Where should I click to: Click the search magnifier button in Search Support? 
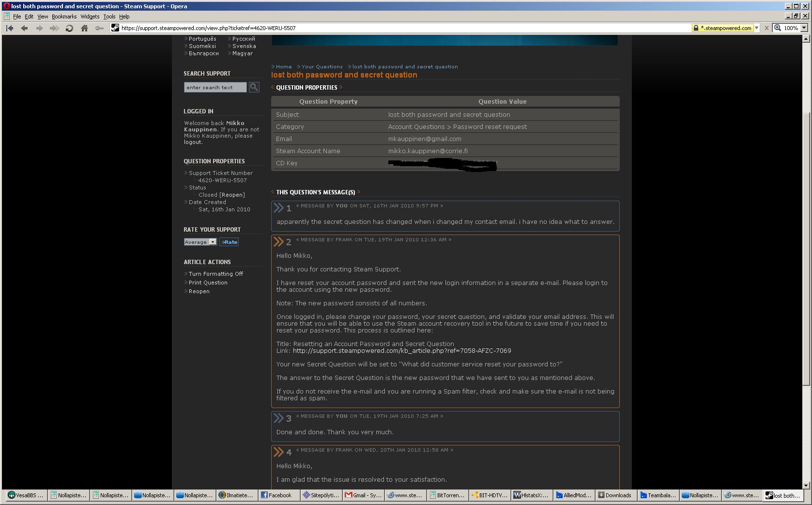pyautogui.click(x=254, y=87)
